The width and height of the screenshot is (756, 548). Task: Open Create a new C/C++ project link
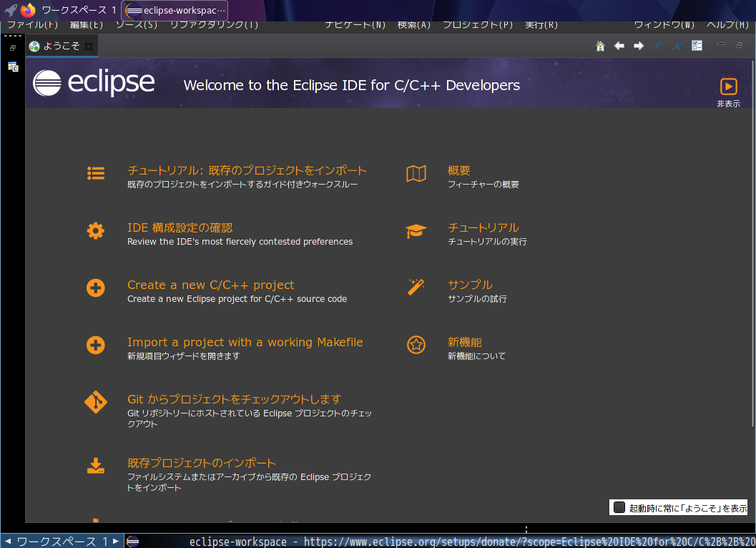point(211,285)
